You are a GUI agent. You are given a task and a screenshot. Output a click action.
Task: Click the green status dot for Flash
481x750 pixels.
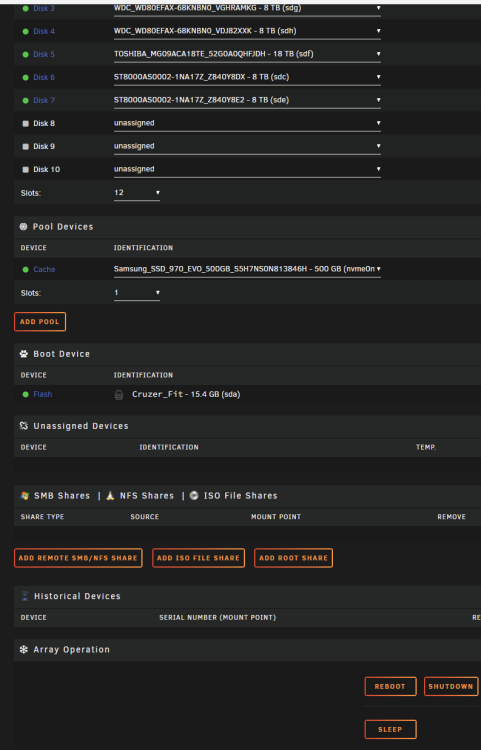[x=26, y=395]
